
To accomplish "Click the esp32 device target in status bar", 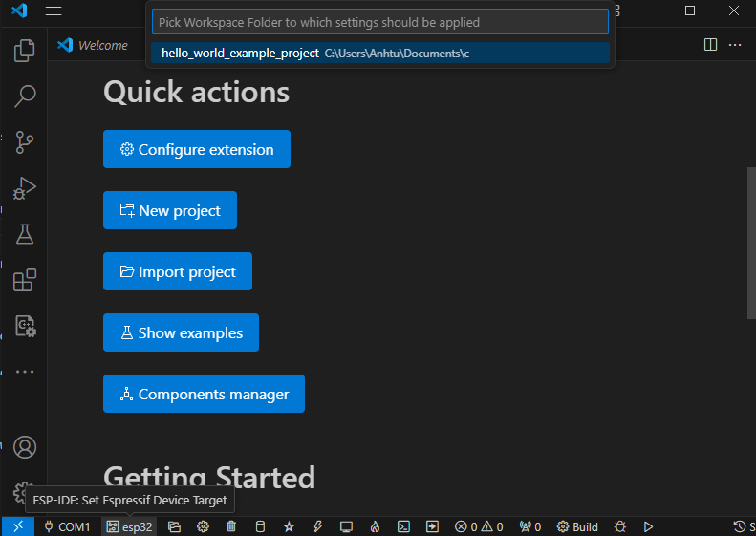I will click(129, 526).
